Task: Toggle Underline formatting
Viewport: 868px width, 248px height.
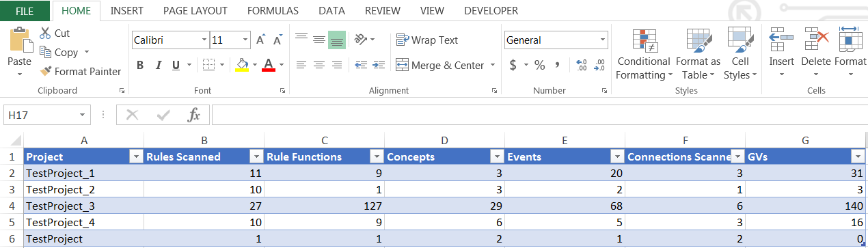Action: tap(176, 66)
